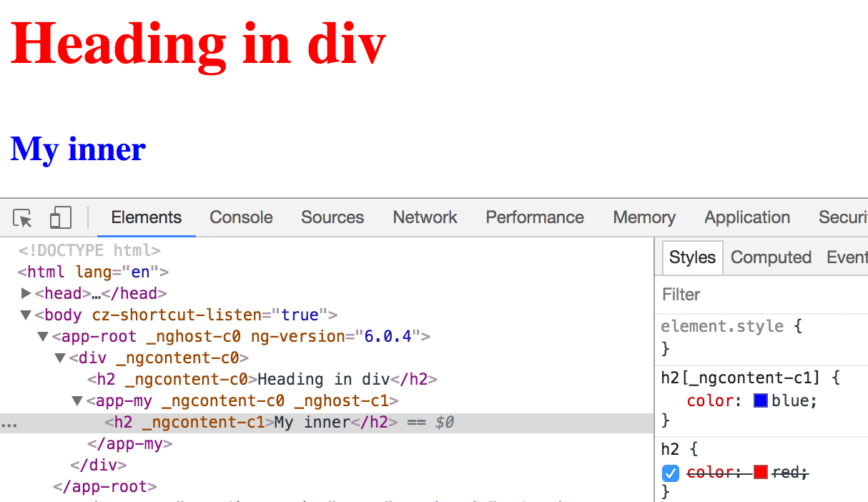Expand the head element in DOM tree
This screenshot has width=868, height=502.
pos(26,293)
